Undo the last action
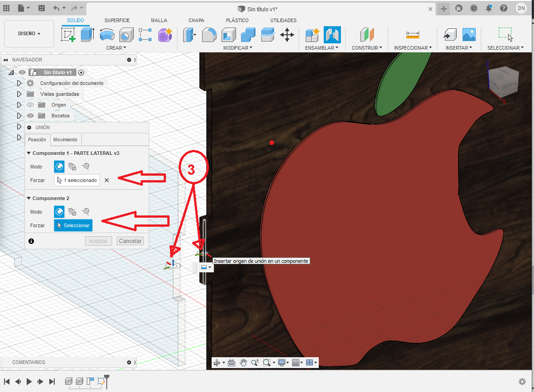This screenshot has width=534, height=392. (57, 8)
